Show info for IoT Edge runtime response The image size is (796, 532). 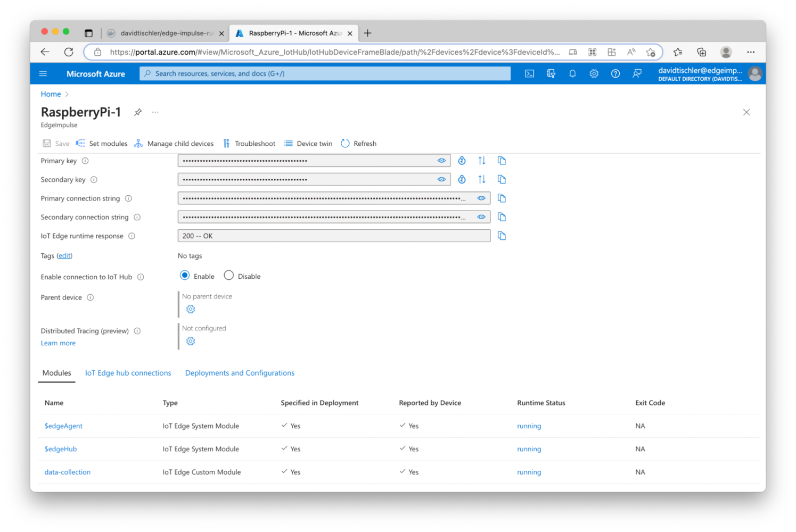(x=132, y=236)
